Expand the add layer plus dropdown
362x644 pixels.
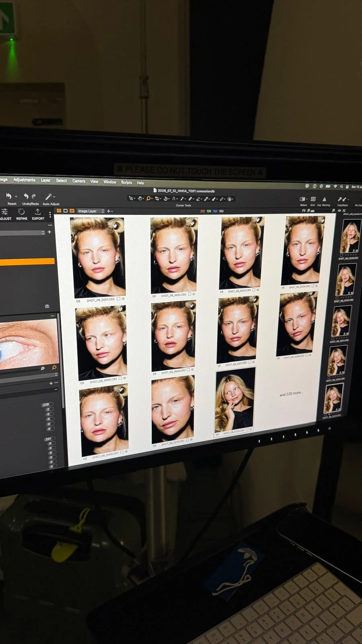tap(109, 211)
